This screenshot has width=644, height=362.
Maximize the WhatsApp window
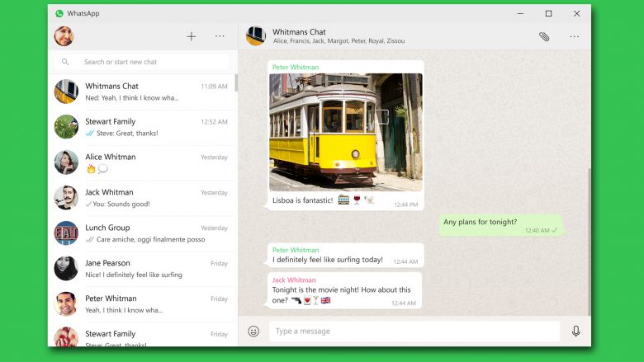click(548, 13)
